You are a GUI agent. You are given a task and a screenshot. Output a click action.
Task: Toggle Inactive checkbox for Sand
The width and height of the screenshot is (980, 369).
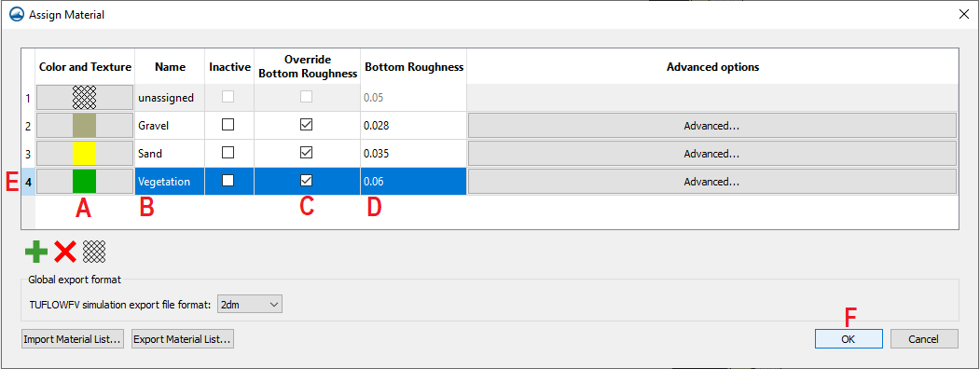point(228,152)
